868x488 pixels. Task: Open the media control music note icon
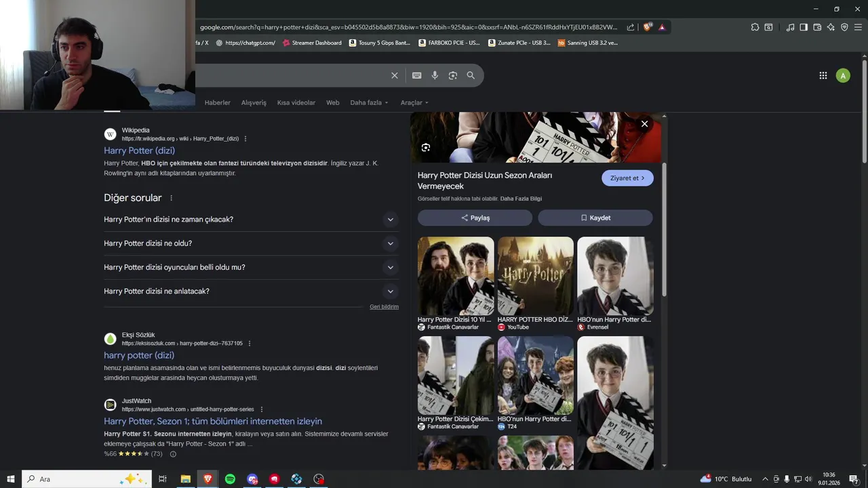click(x=790, y=27)
